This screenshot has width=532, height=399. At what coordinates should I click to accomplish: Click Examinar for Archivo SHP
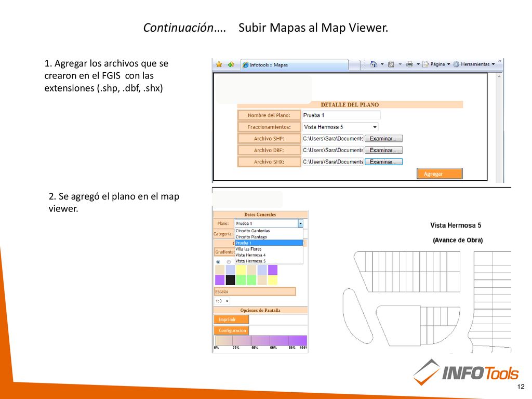(384, 138)
